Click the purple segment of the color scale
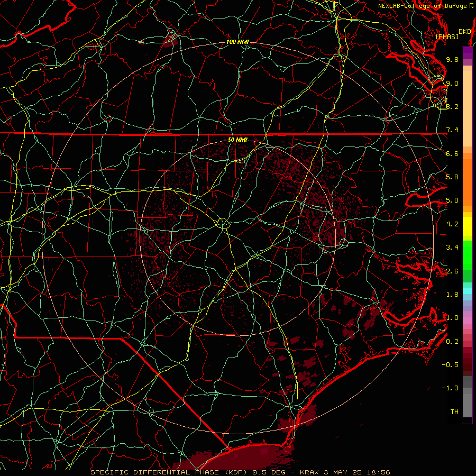Image resolution: width=476 pixels, height=476 pixels. (x=467, y=53)
